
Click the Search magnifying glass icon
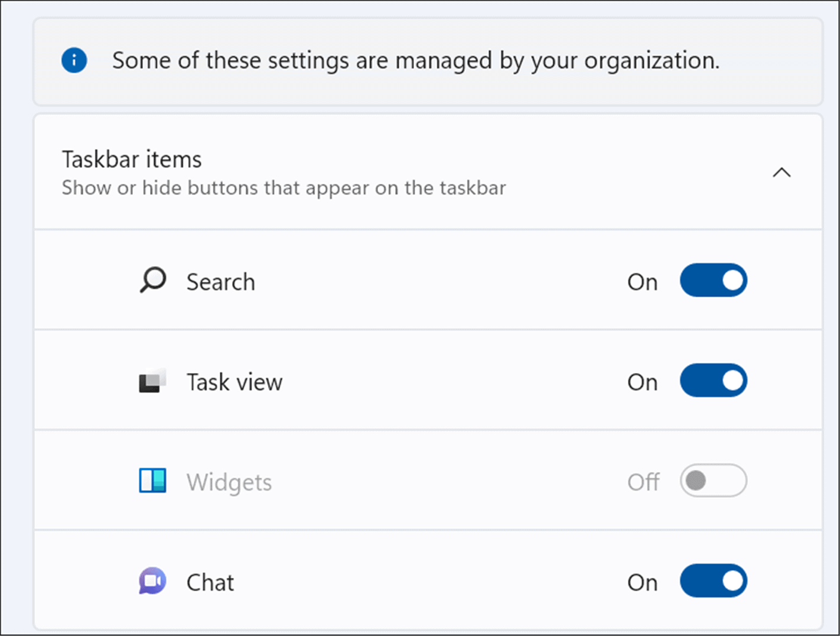pos(153,280)
